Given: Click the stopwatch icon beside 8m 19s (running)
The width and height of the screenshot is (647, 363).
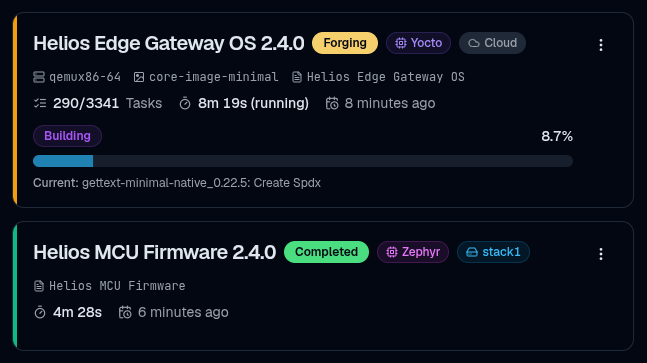Looking at the screenshot, I should coord(185,103).
